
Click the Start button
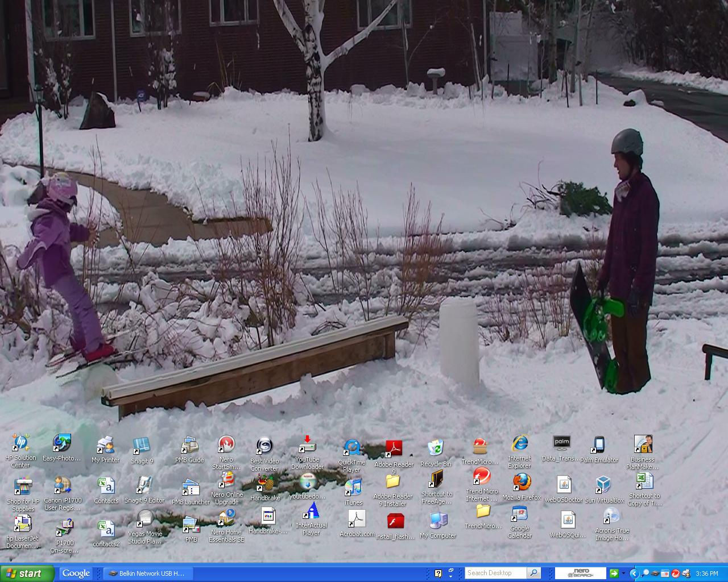click(26, 573)
